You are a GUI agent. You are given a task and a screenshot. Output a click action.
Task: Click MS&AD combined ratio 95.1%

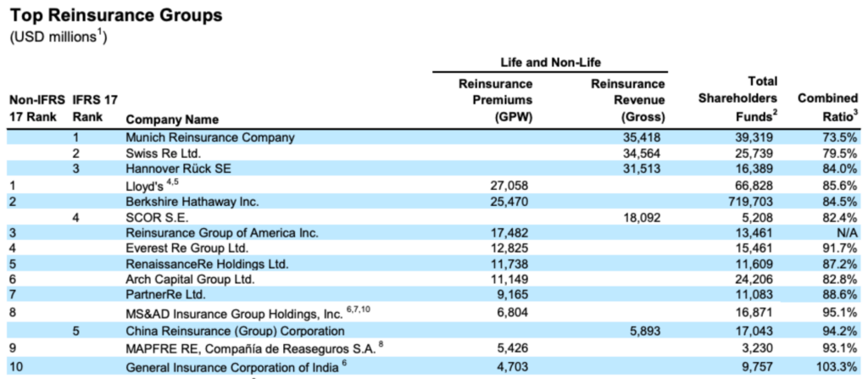coord(840,313)
